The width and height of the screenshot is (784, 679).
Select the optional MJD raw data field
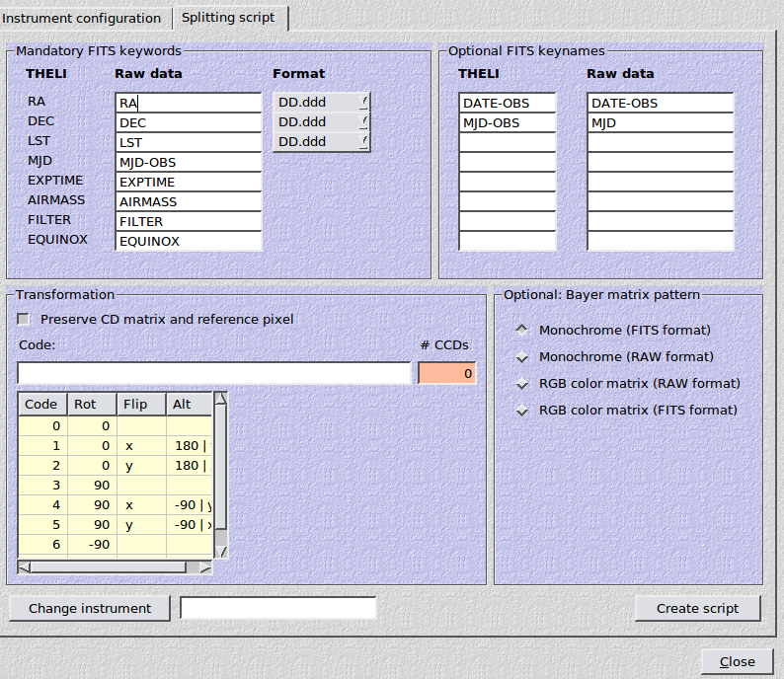click(x=660, y=123)
